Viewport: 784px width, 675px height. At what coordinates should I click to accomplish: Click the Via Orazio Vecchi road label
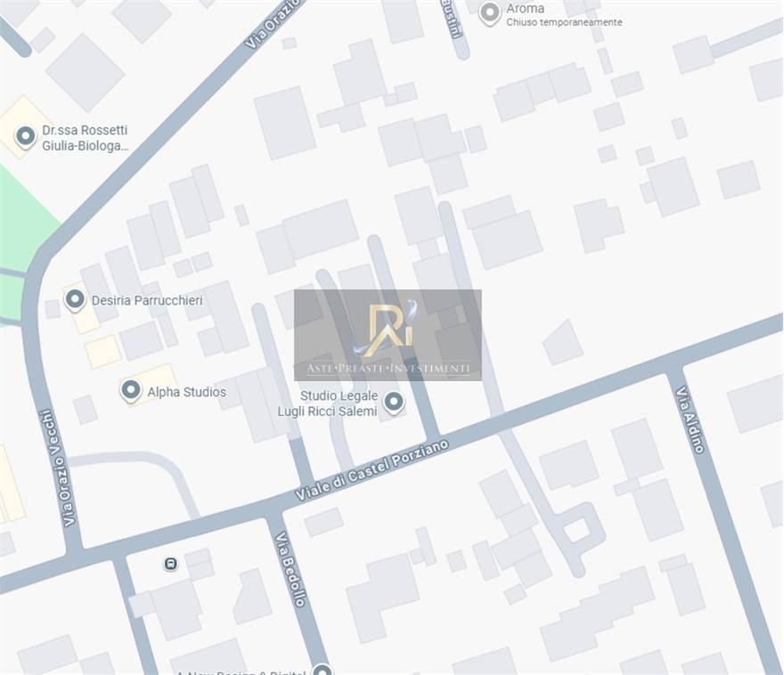coord(57,468)
